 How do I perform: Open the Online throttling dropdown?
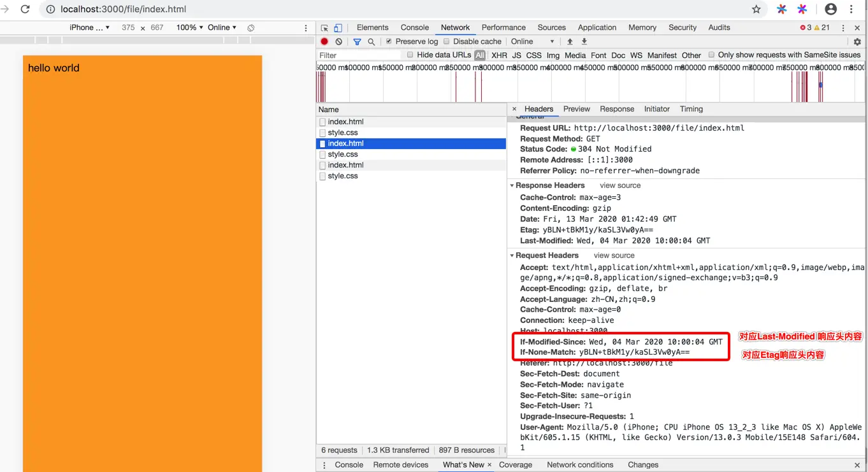pyautogui.click(x=533, y=41)
